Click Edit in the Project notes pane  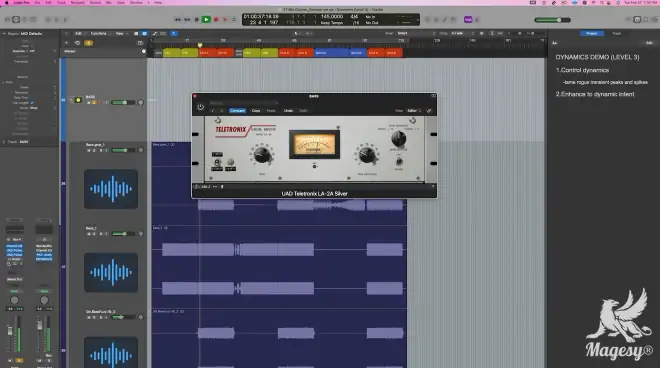pyautogui.click(x=649, y=43)
